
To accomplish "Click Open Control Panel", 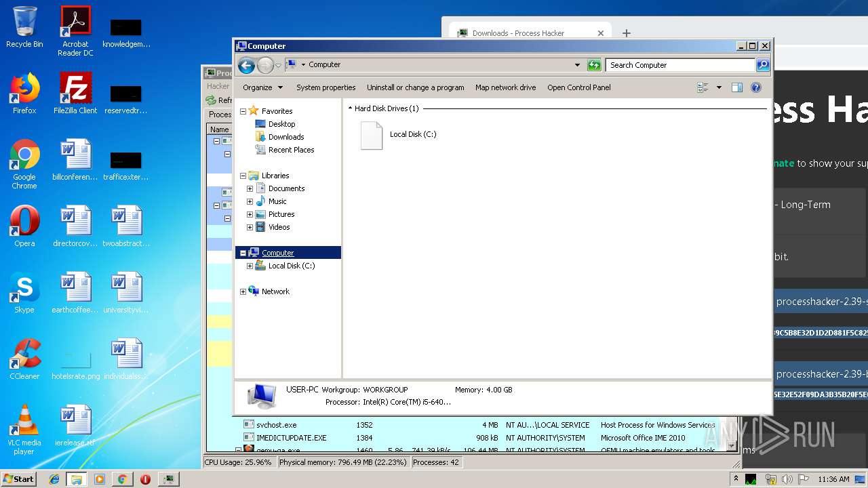I will (x=579, y=87).
